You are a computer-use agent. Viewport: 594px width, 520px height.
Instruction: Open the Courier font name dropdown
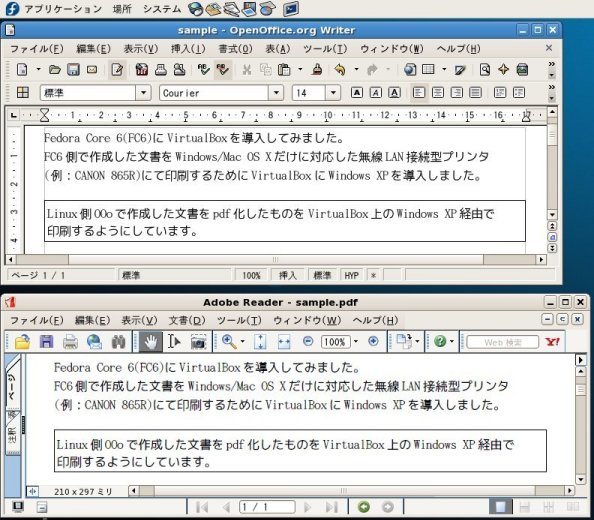pyautogui.click(x=276, y=93)
